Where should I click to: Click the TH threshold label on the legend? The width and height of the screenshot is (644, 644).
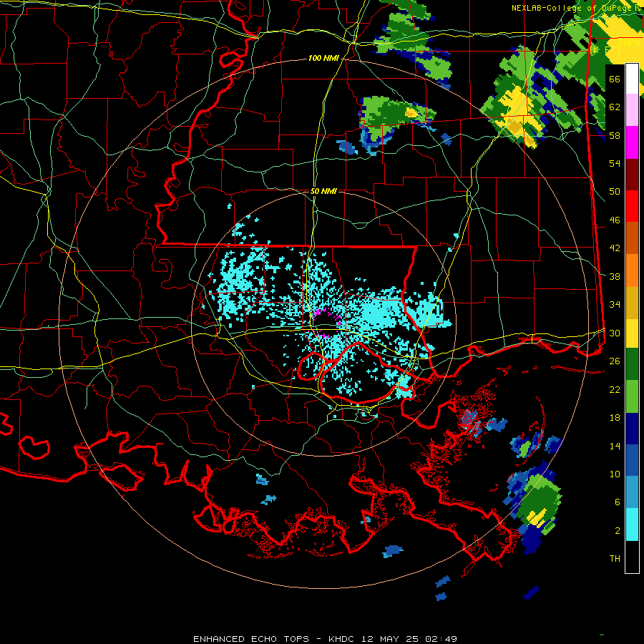point(615,558)
